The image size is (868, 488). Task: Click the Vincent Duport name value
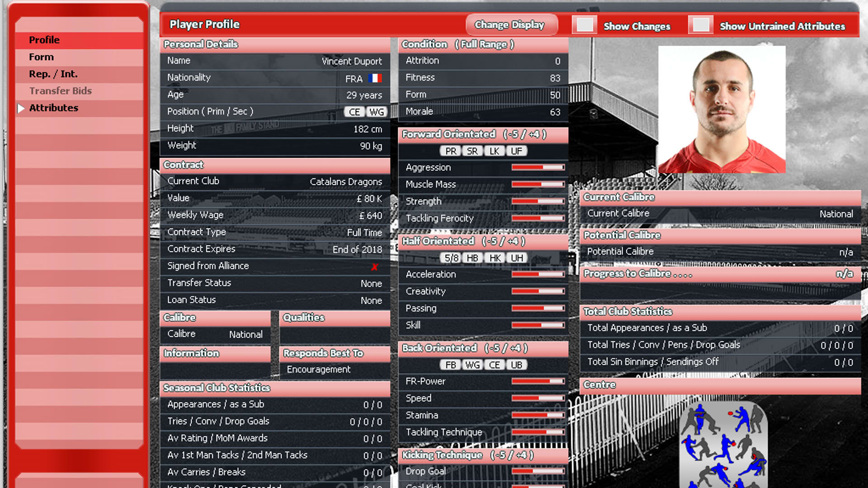[352, 61]
